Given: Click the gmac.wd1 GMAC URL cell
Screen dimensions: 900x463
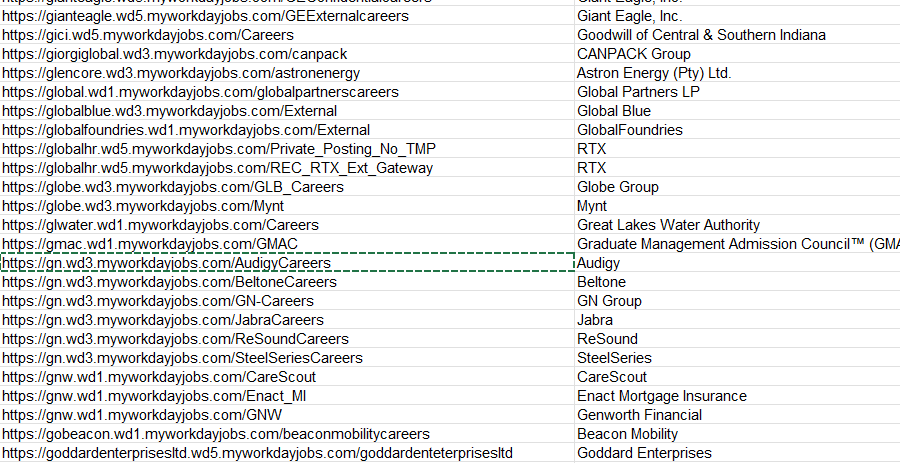Looking at the screenshot, I should click(287, 244).
